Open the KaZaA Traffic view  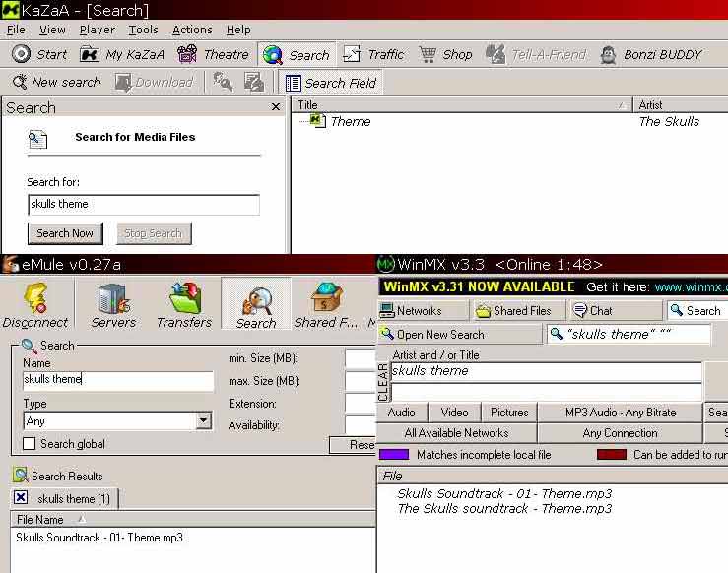(352, 54)
